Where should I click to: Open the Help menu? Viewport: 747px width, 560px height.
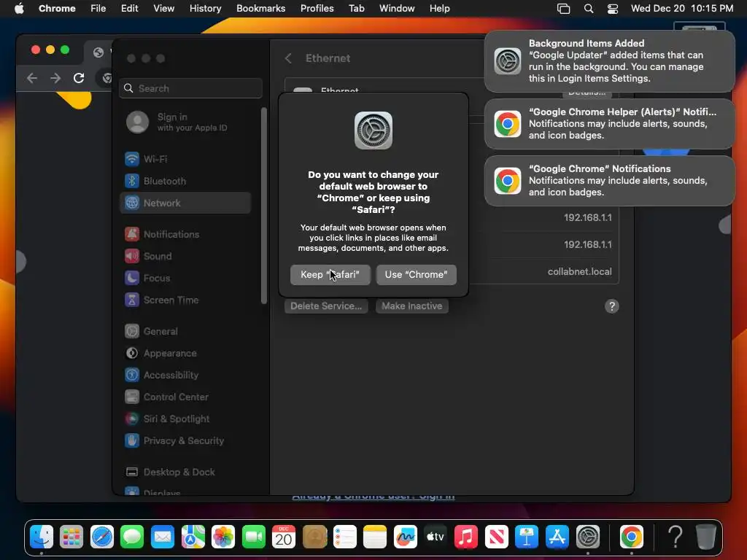tap(439, 9)
